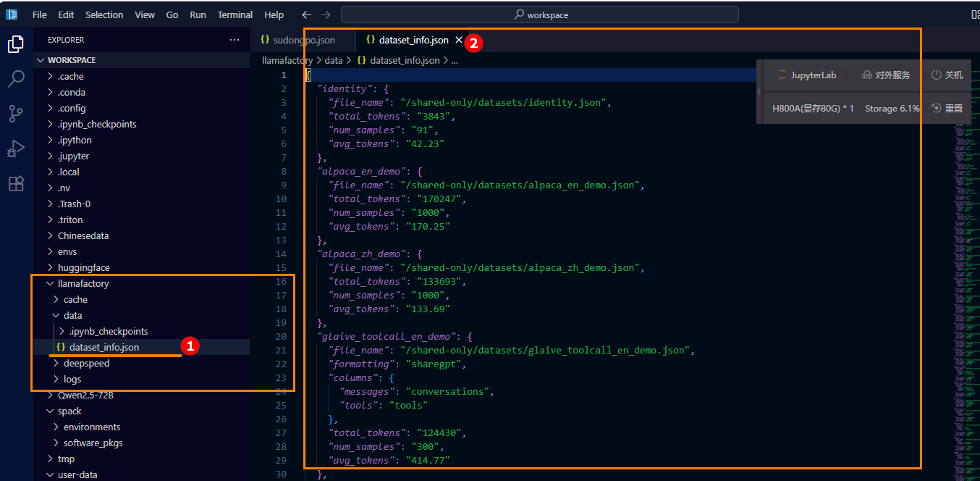Open the Extensions view icon

coord(15,183)
